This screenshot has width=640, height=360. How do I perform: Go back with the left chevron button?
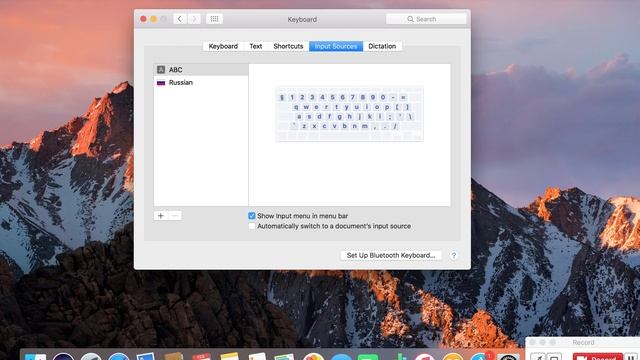(x=180, y=19)
